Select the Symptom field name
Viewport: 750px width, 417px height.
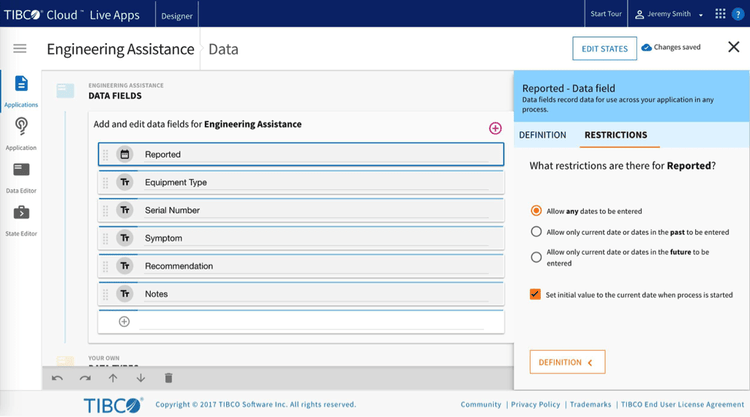click(x=316, y=238)
